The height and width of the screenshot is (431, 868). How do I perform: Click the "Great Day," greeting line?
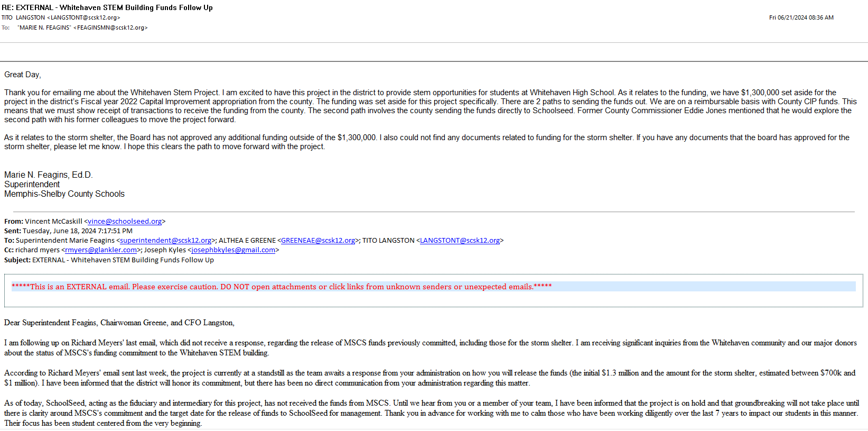coord(23,75)
